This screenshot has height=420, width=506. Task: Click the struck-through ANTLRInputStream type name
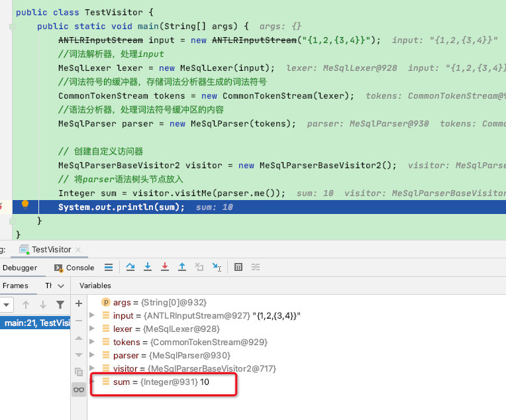point(101,40)
